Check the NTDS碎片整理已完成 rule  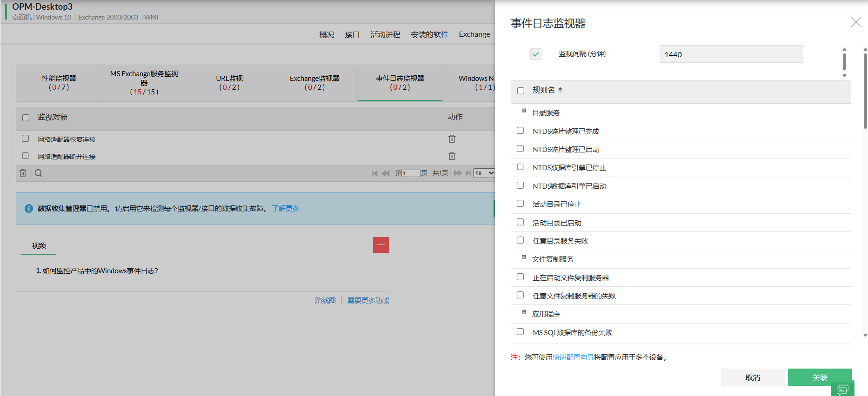coord(521,131)
